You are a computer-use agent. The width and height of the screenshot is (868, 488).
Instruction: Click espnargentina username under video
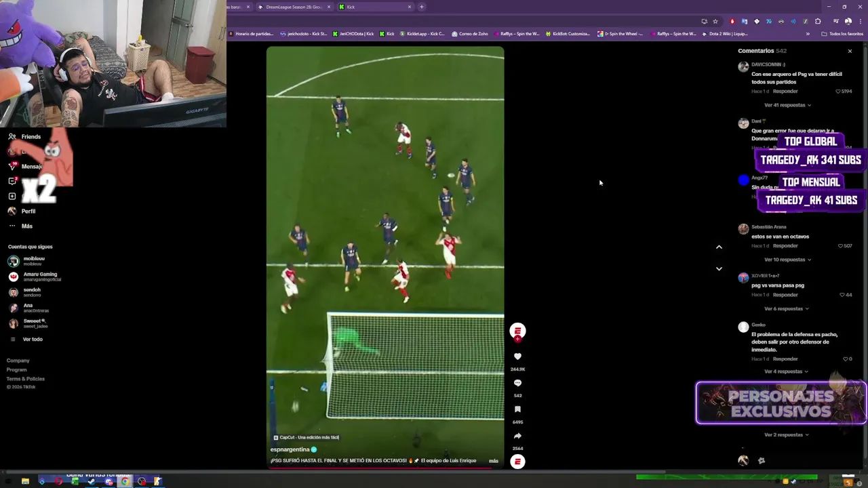click(x=290, y=449)
